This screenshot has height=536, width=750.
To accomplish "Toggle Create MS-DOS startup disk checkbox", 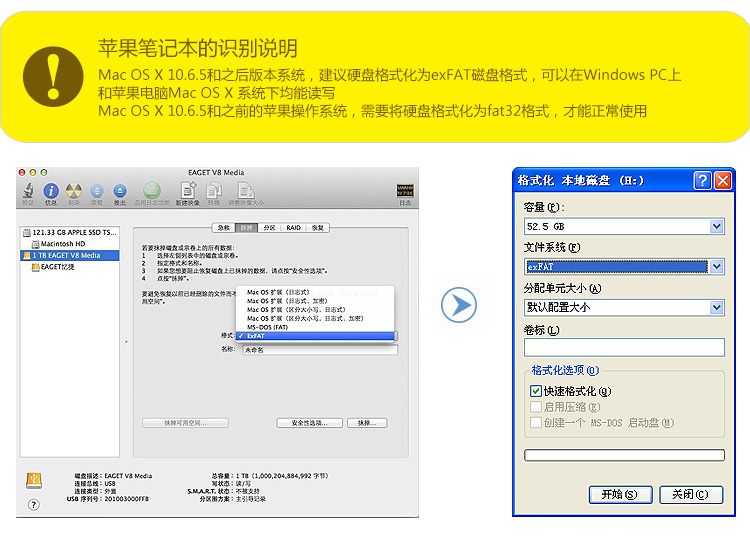I will [536, 423].
